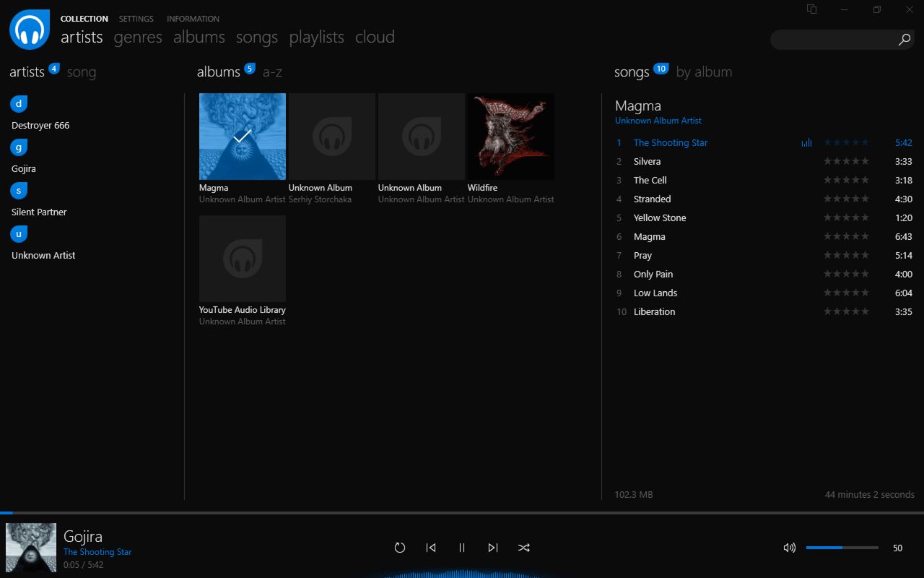Toggle shuffle playback
Viewport: 924px width, 578px height.
point(524,548)
